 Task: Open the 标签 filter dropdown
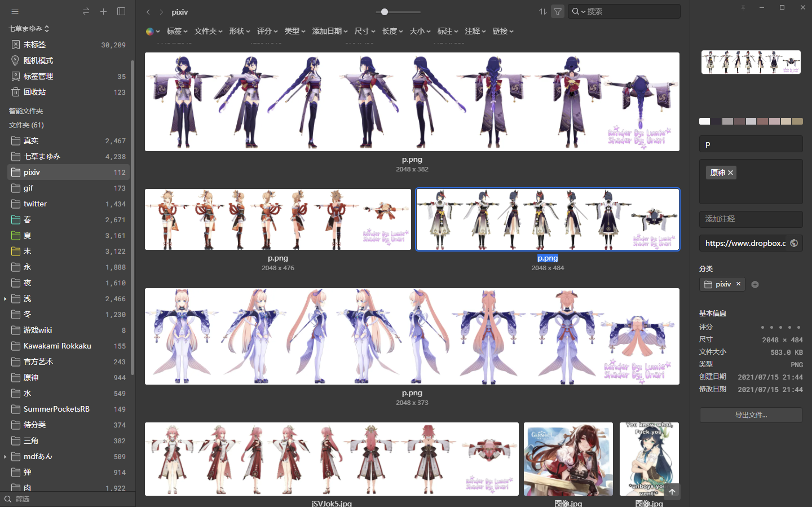coord(177,32)
